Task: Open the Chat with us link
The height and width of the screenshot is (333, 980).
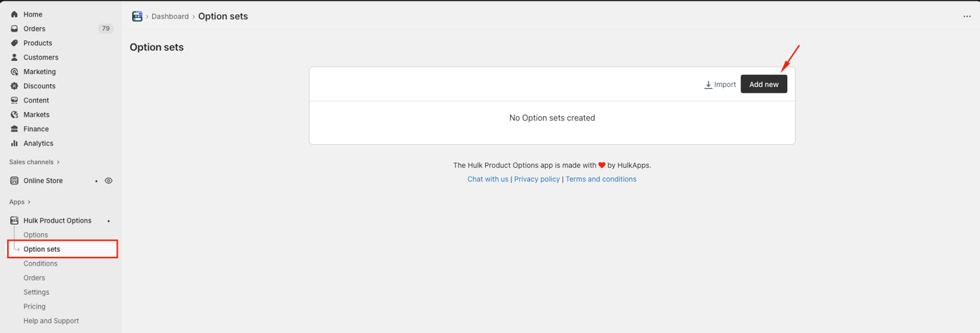Action: coord(488,179)
